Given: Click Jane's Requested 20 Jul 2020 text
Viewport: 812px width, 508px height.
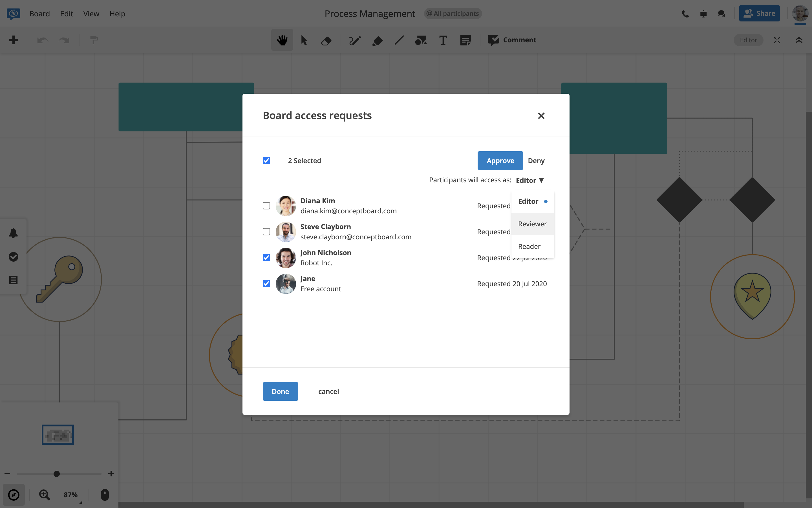Looking at the screenshot, I should point(512,284).
